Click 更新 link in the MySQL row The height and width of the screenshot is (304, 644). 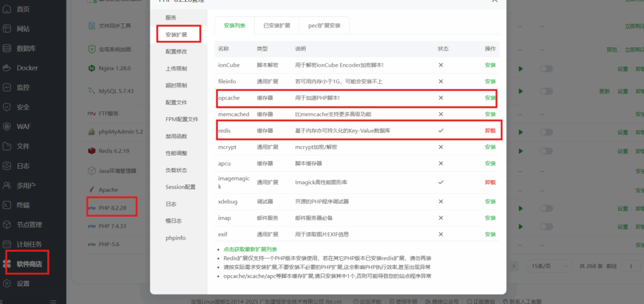tap(604, 91)
